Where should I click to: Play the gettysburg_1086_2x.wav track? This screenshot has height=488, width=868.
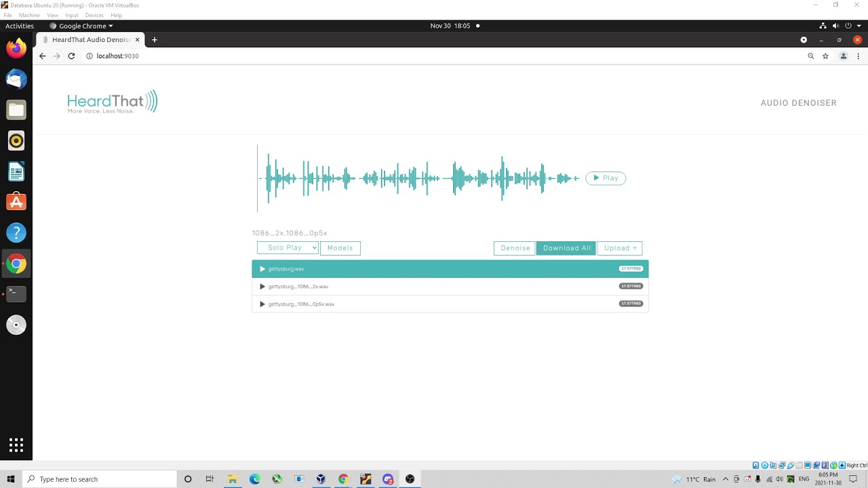262,287
